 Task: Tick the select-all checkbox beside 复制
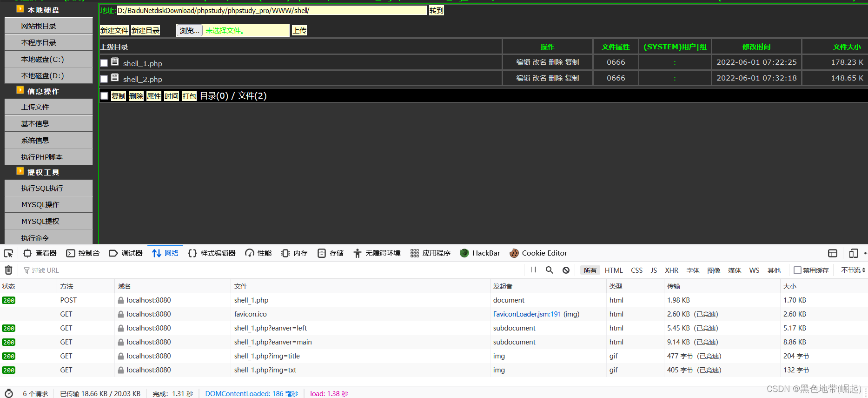(105, 95)
